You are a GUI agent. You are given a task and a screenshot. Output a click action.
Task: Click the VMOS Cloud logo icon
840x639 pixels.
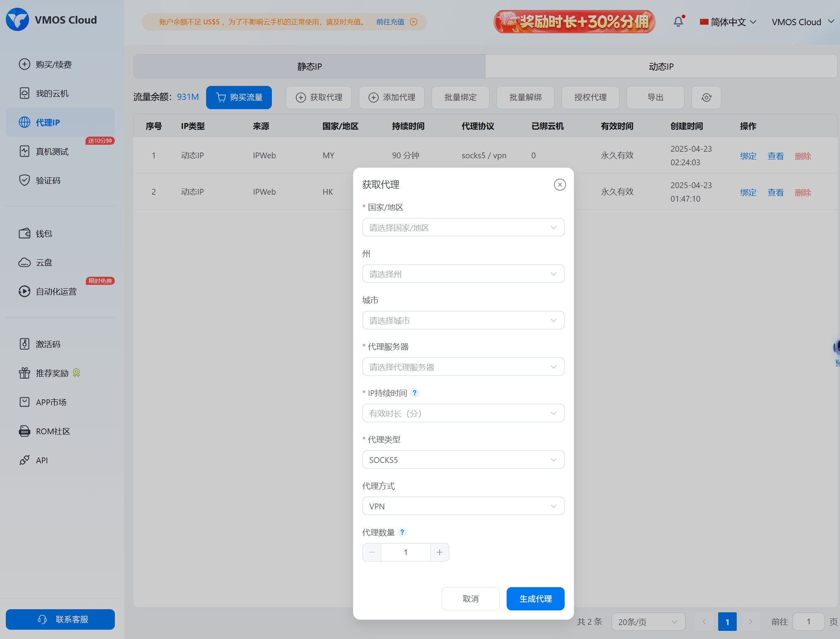pos(17,20)
